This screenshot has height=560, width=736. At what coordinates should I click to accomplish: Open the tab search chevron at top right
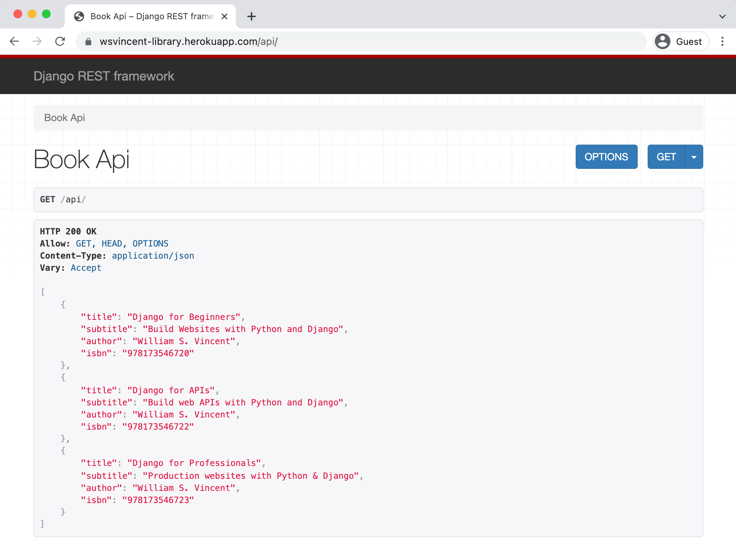[x=722, y=16]
